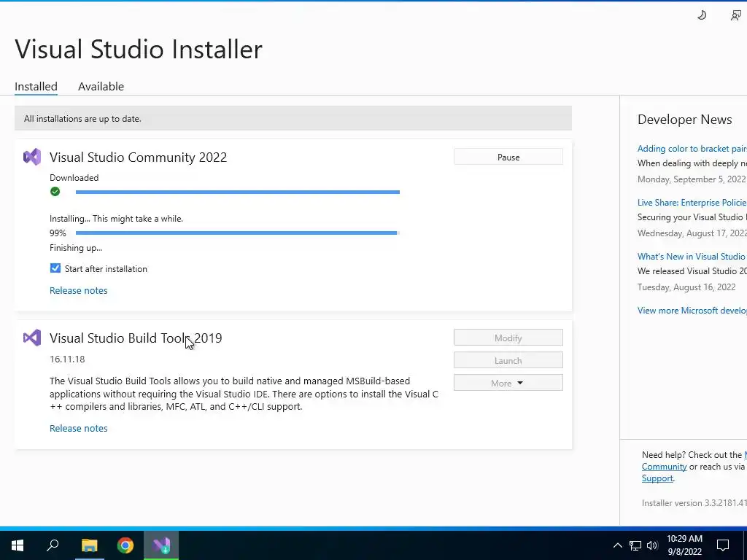Open File Explorer from the taskbar
The image size is (747, 560).
pos(89,545)
